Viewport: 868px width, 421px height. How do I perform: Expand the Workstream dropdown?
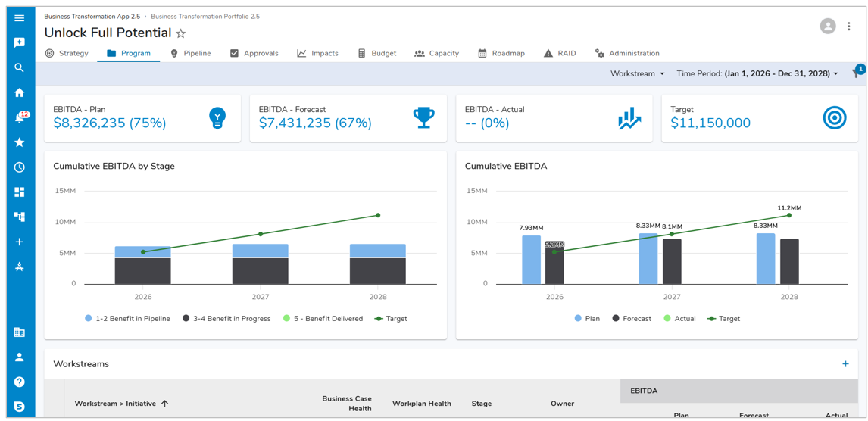click(x=637, y=74)
